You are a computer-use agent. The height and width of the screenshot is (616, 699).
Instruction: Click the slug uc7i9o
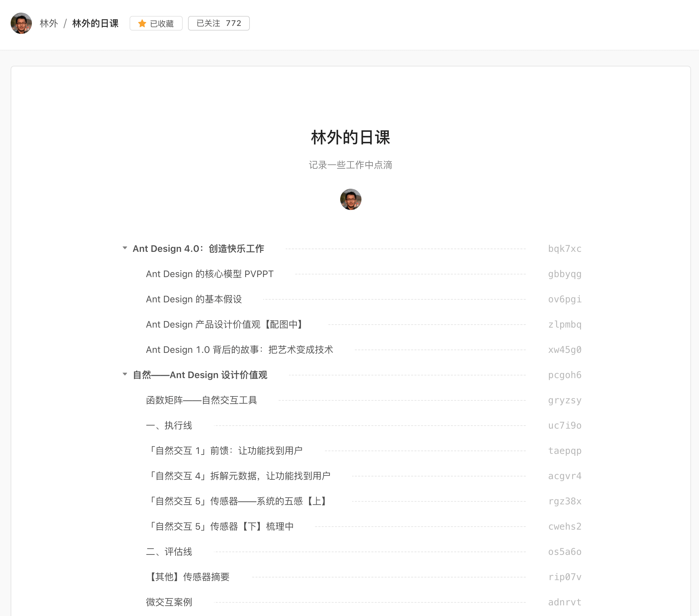[564, 426]
